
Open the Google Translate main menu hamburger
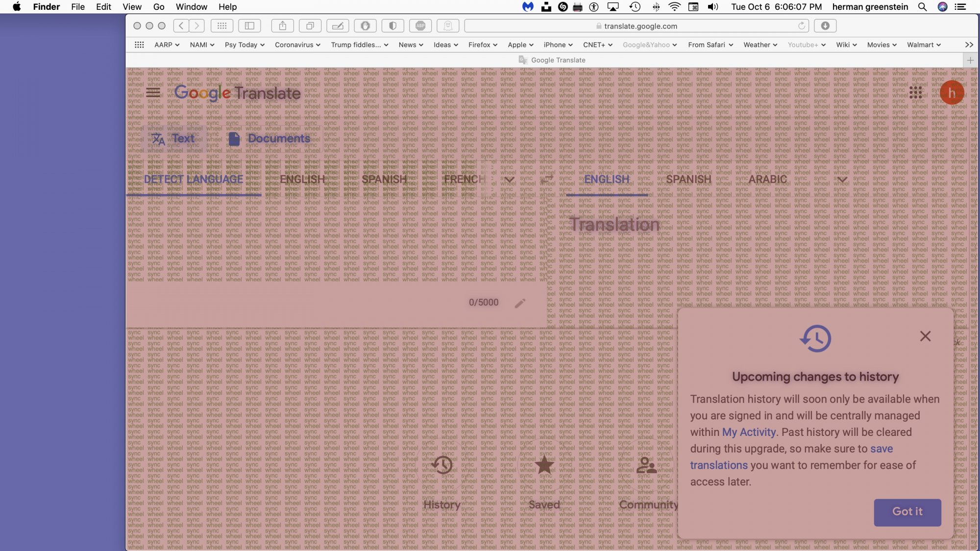[x=153, y=93]
